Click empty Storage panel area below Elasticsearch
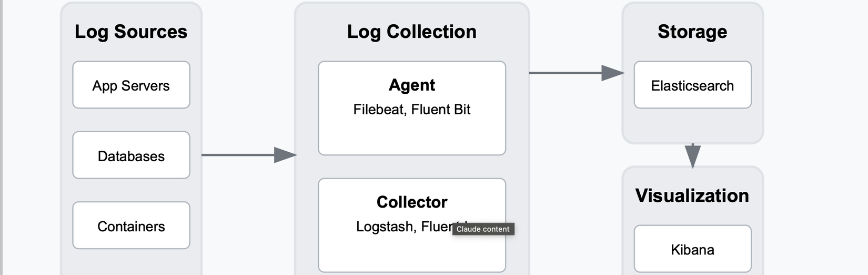This screenshot has width=868, height=275. 692,125
